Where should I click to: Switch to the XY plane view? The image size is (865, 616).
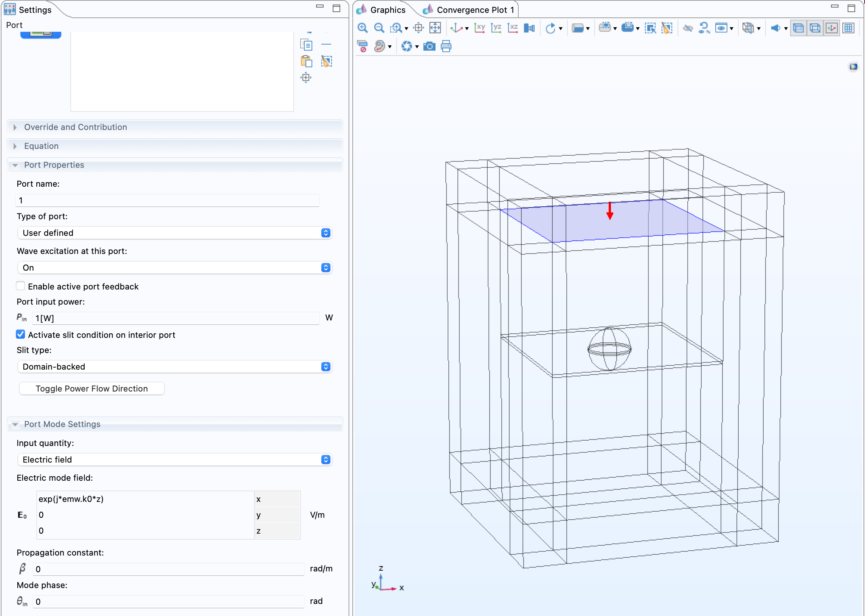pyautogui.click(x=479, y=28)
